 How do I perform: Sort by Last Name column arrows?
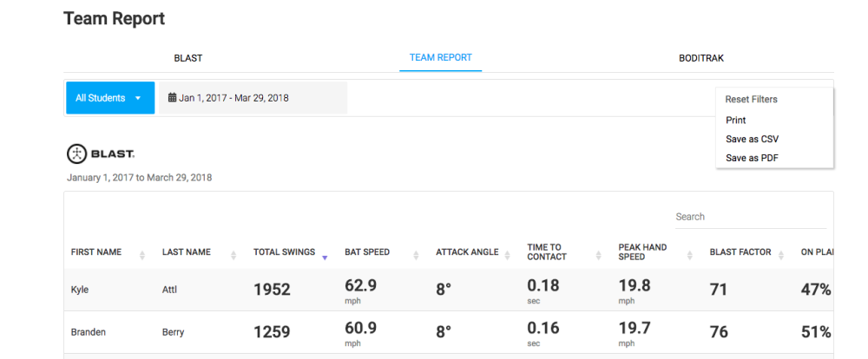click(233, 255)
